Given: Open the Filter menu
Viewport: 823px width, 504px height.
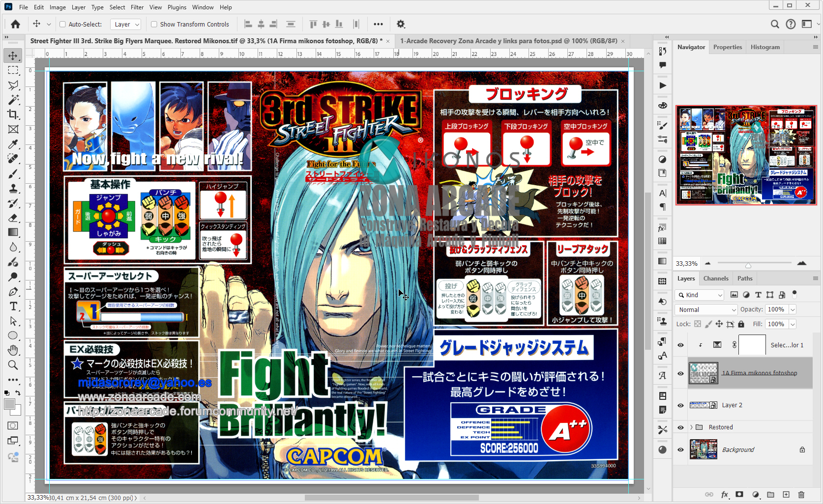Looking at the screenshot, I should click(x=137, y=7).
